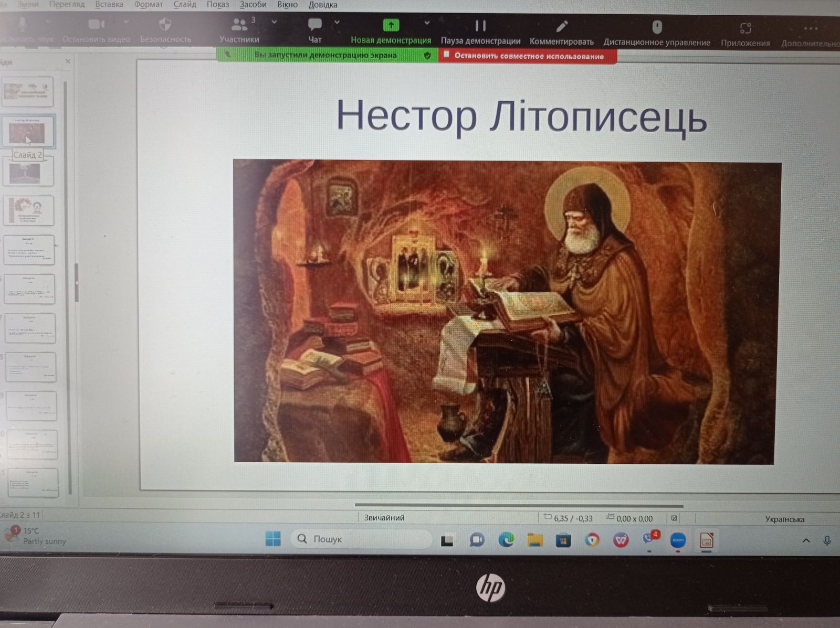
Task: Click Остановить совместное использование button
Action: pos(527,56)
